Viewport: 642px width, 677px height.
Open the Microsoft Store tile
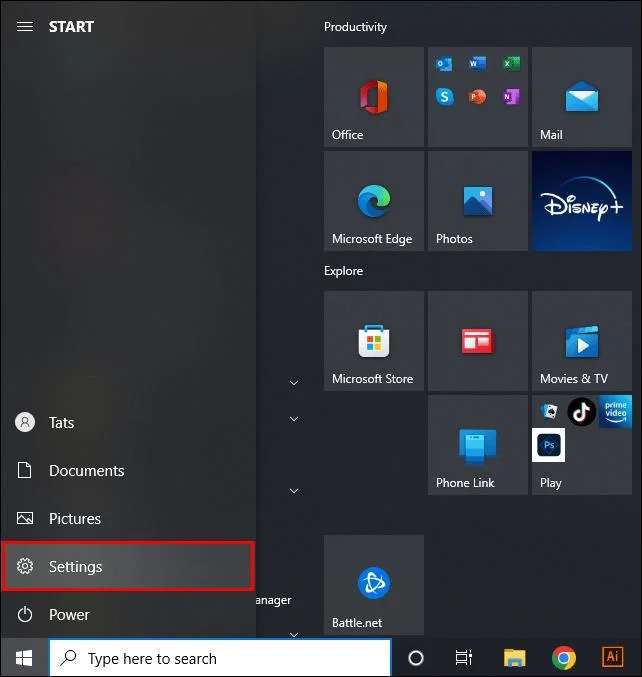point(373,341)
